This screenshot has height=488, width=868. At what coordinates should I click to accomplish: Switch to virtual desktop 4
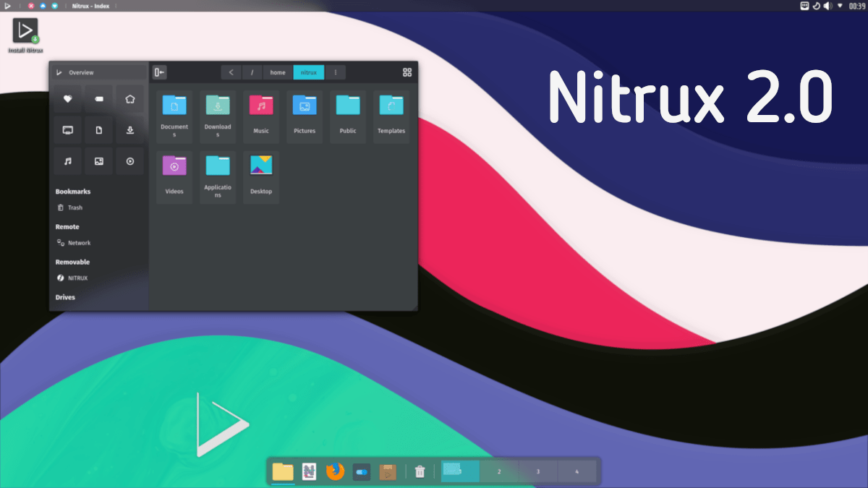[x=577, y=471]
